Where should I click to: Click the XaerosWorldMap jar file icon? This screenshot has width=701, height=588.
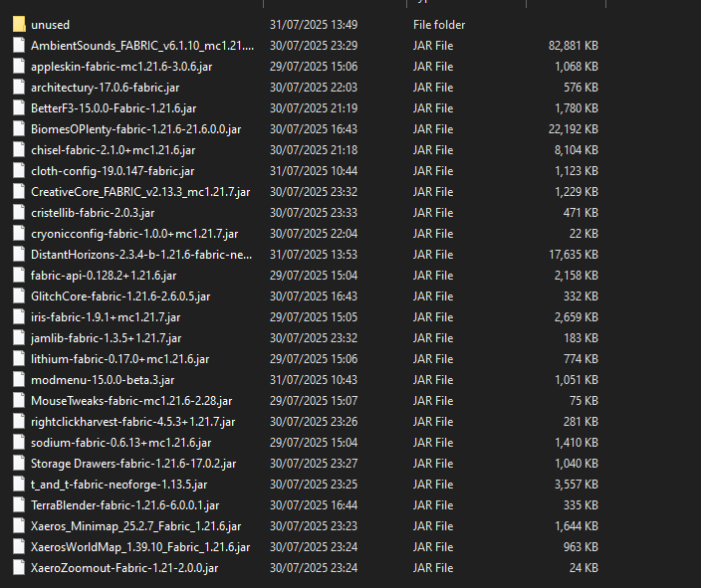(x=19, y=547)
